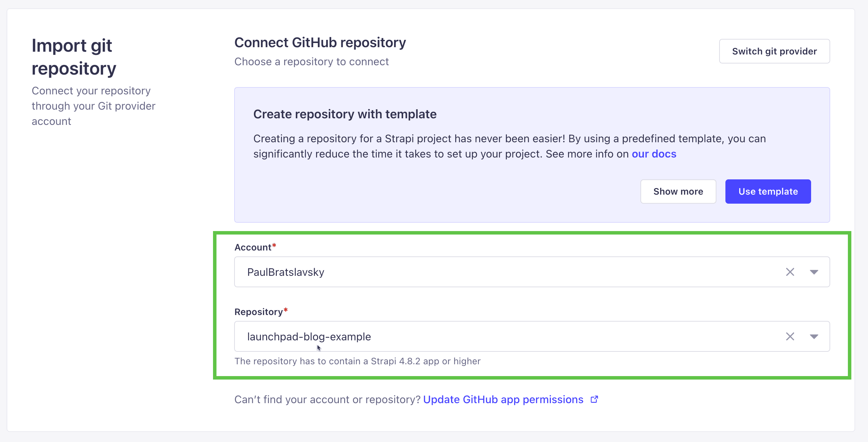Click the Connect GitHub repository heading
Screen dimensions: 868x442
point(320,43)
